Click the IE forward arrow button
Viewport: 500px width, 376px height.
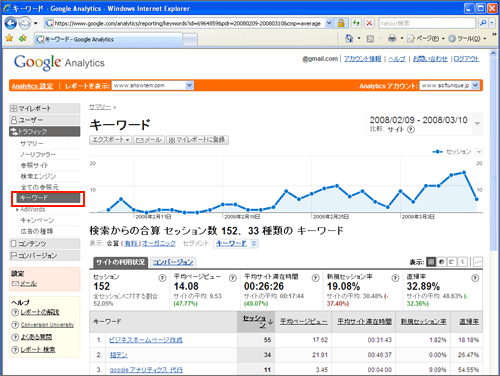point(24,23)
